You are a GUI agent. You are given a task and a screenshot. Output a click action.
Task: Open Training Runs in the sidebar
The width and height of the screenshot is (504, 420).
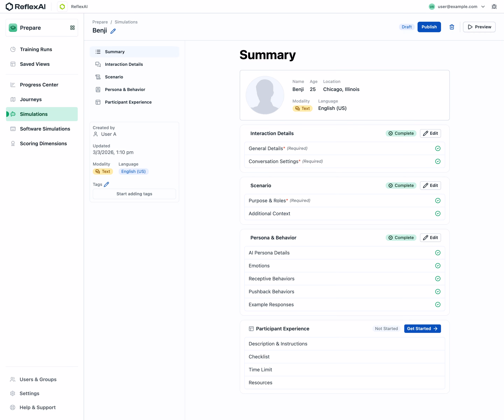point(42,49)
